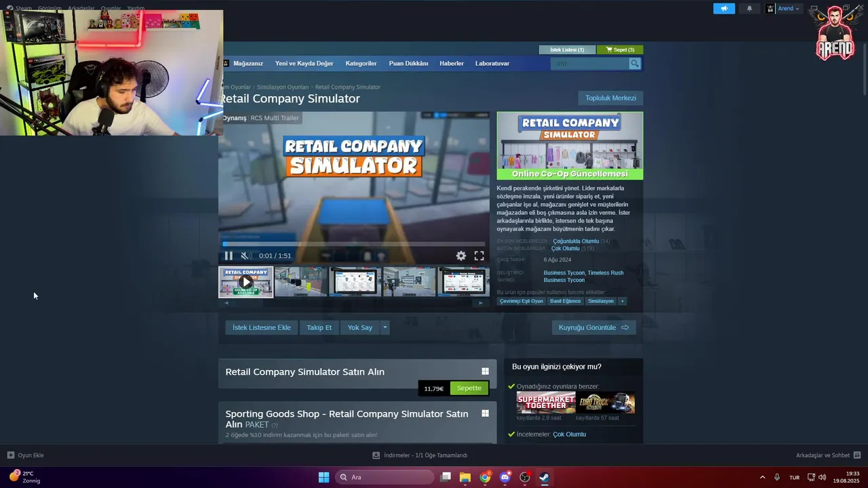868x488 pixels.
Task: Open the volume speaker tray icon
Action: tap(823, 477)
